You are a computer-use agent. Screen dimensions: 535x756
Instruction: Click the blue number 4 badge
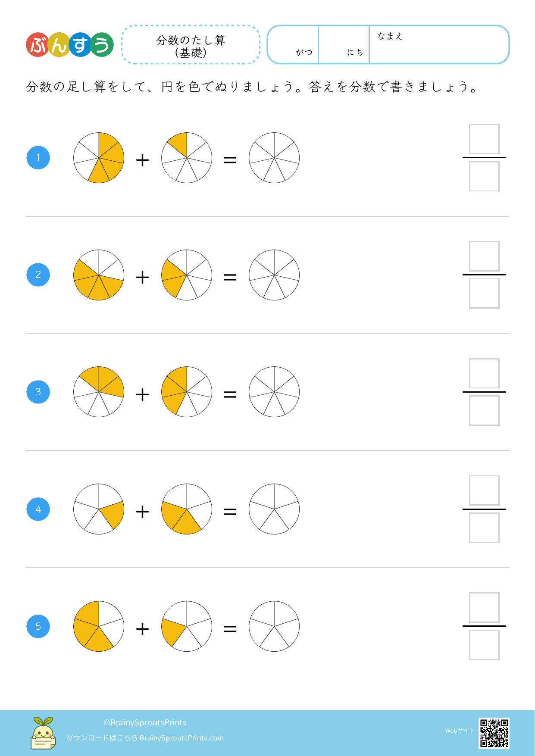click(x=38, y=509)
